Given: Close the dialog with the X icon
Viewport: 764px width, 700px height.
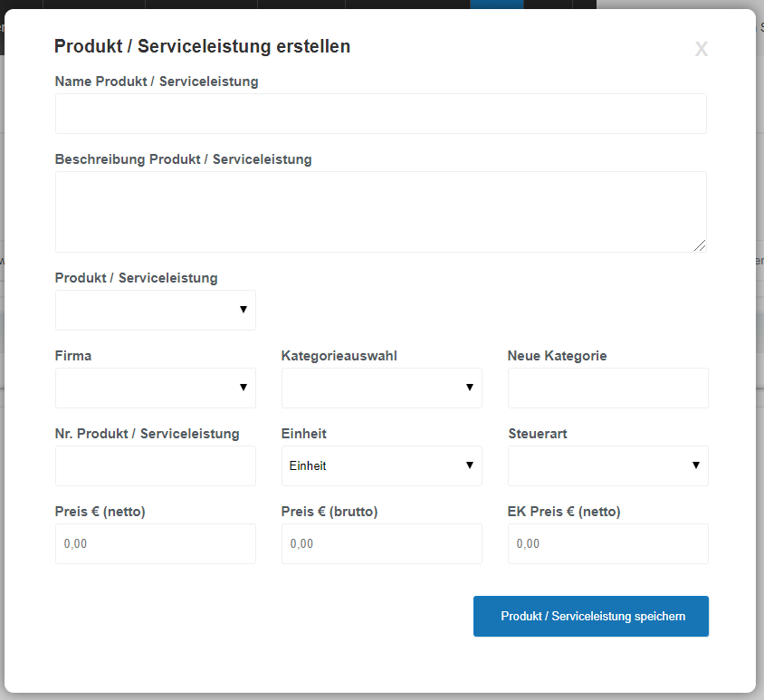Looking at the screenshot, I should coord(702,49).
